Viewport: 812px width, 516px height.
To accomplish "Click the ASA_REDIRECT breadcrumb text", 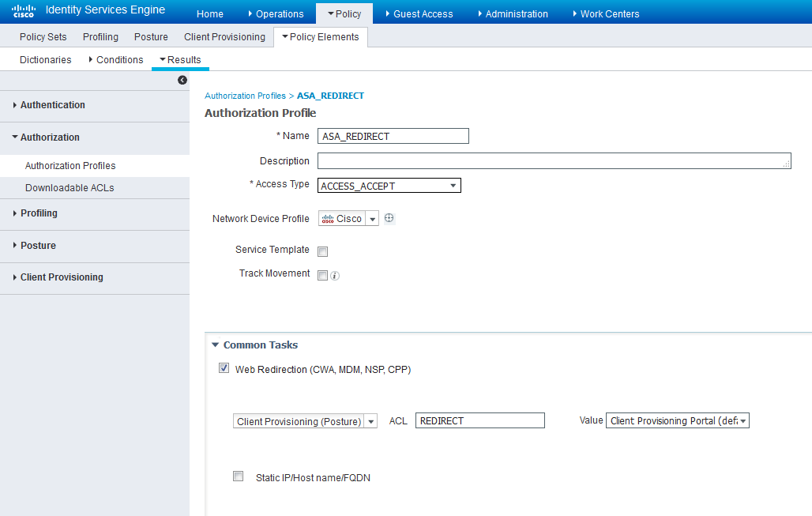I will point(330,96).
